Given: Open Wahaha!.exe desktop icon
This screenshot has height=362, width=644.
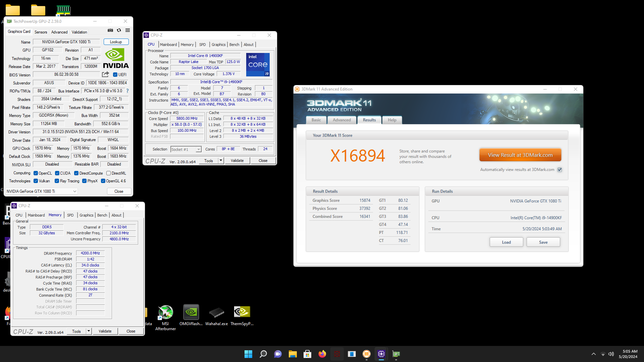Looking at the screenshot, I should click(x=216, y=315).
